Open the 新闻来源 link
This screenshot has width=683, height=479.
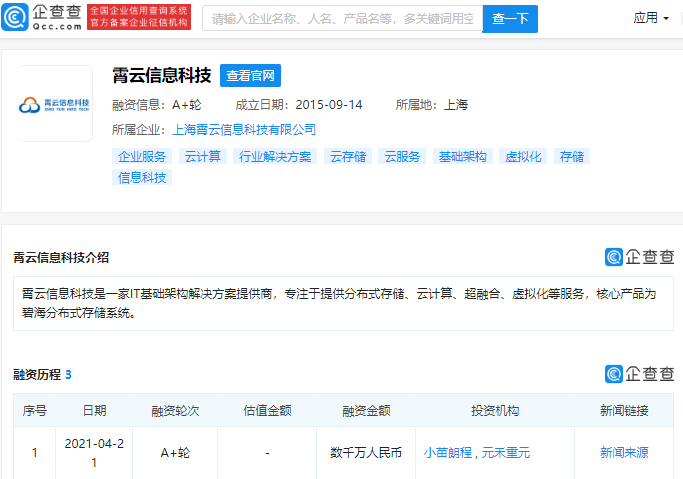point(624,453)
